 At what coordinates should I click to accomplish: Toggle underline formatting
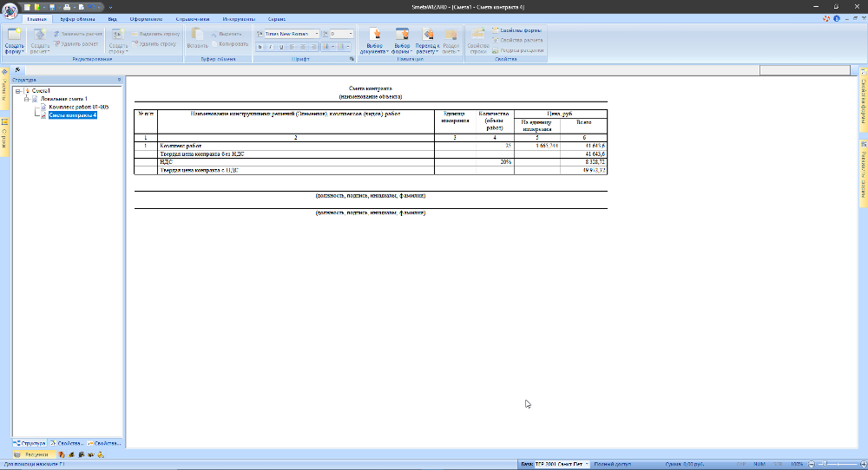(281, 47)
